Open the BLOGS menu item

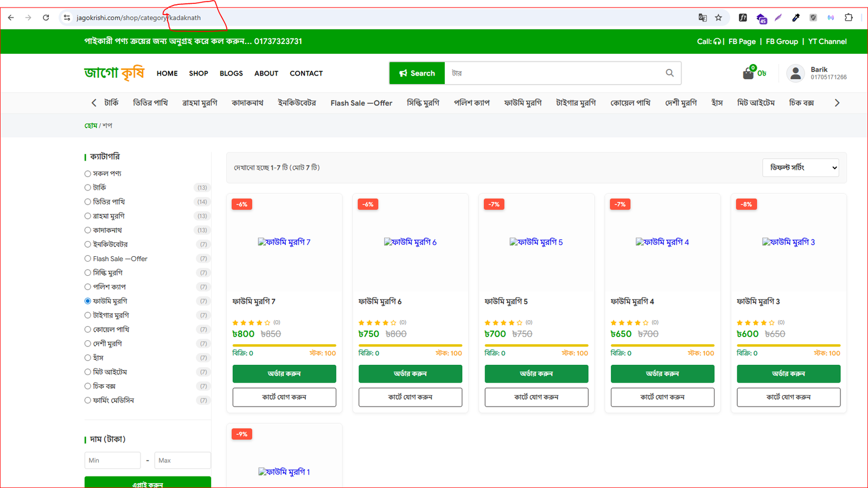[x=231, y=73]
